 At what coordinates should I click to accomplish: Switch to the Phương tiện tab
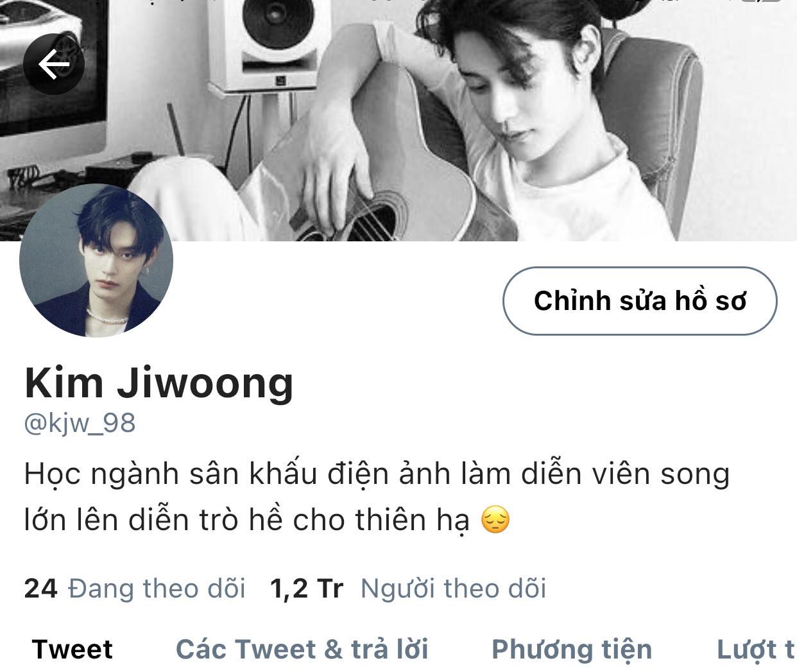coord(572,649)
